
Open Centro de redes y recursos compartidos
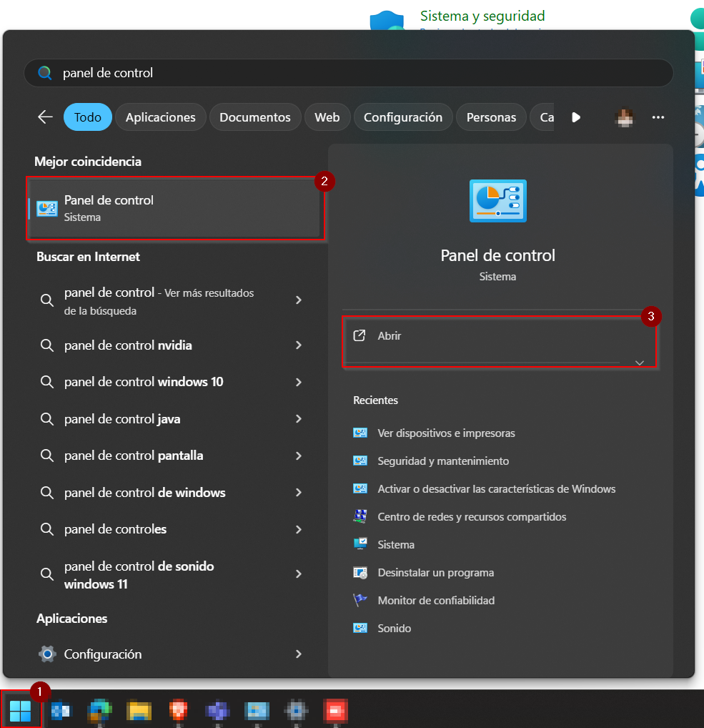pos(472,517)
